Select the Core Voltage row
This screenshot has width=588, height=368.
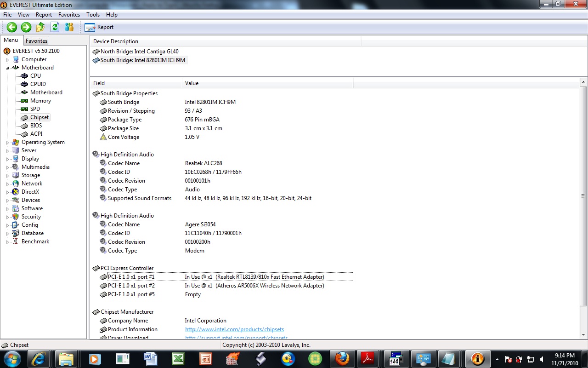tap(226, 137)
